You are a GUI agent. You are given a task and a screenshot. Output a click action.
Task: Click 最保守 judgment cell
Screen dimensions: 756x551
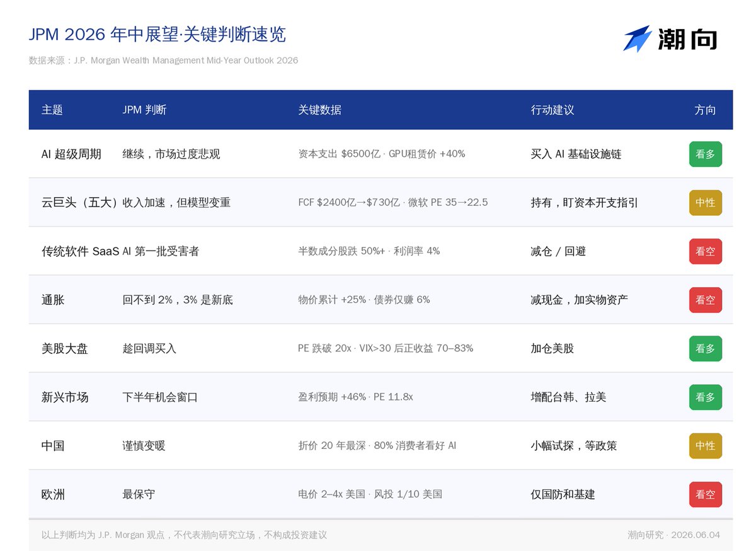[x=139, y=494]
